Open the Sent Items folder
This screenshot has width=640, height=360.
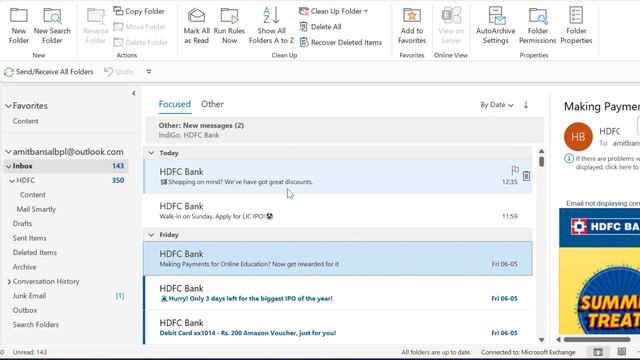29,238
